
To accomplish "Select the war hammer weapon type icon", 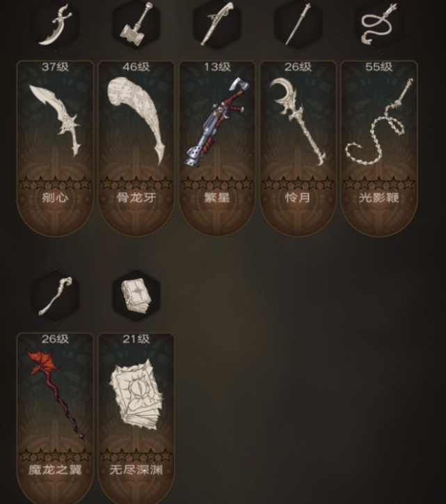I will tap(136, 24).
